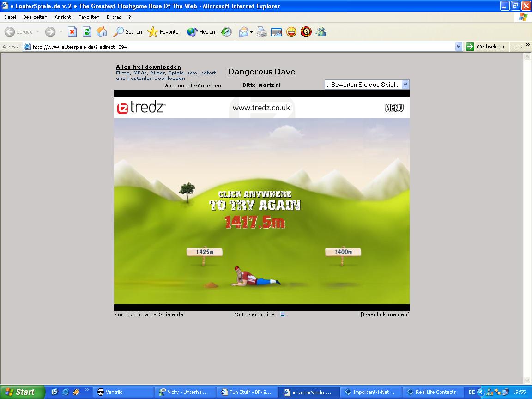The width and height of the screenshot is (532, 399).
Task: Click the edit page toolbar icon
Action: pyautogui.click(x=276, y=32)
